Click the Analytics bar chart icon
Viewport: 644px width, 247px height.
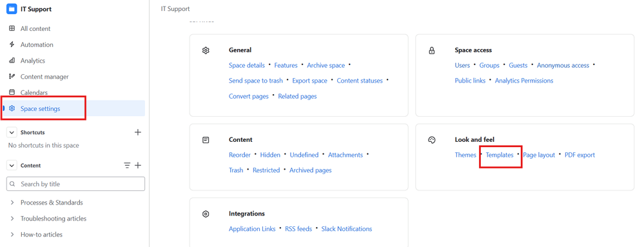[x=12, y=61]
